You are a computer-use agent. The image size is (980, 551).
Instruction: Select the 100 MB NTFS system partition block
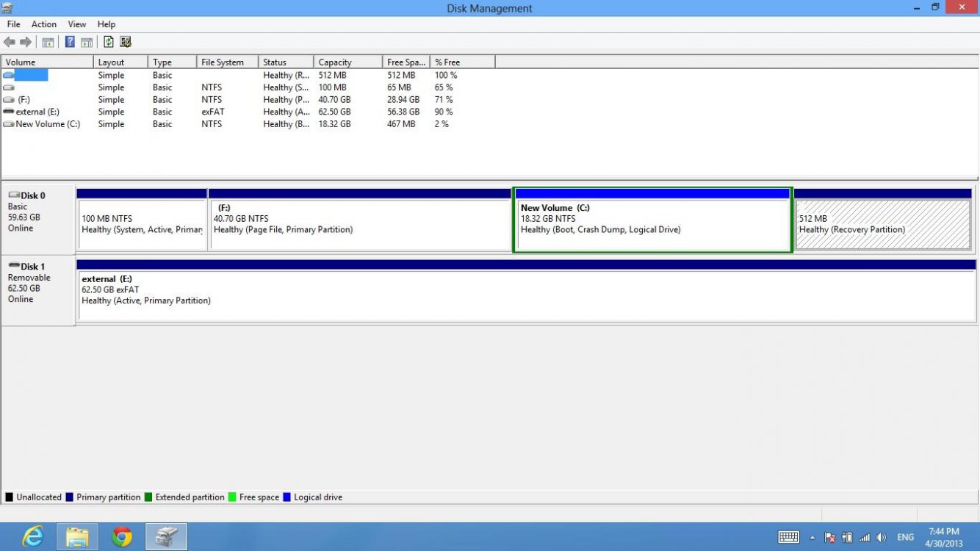pos(142,219)
